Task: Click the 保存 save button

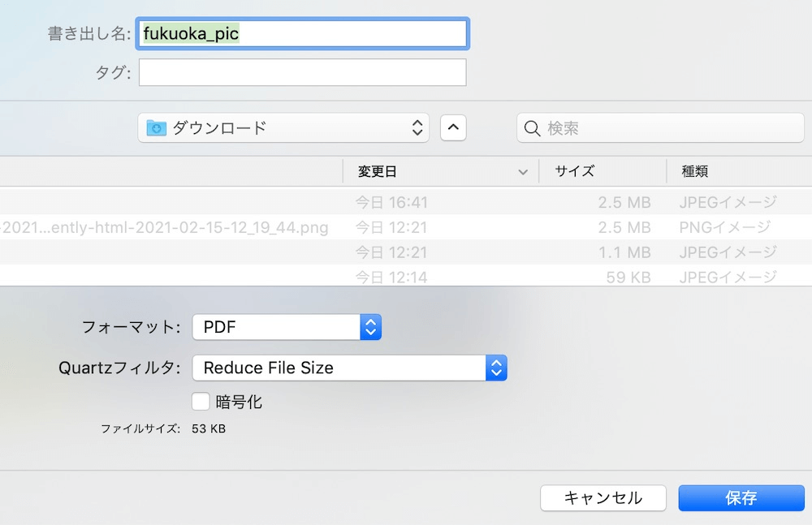Action: (741, 498)
